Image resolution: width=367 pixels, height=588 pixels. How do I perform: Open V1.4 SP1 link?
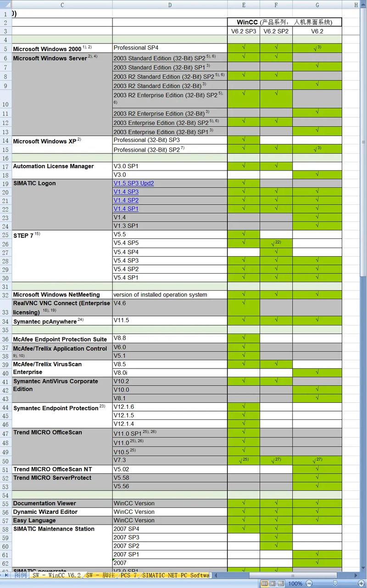pos(126,209)
